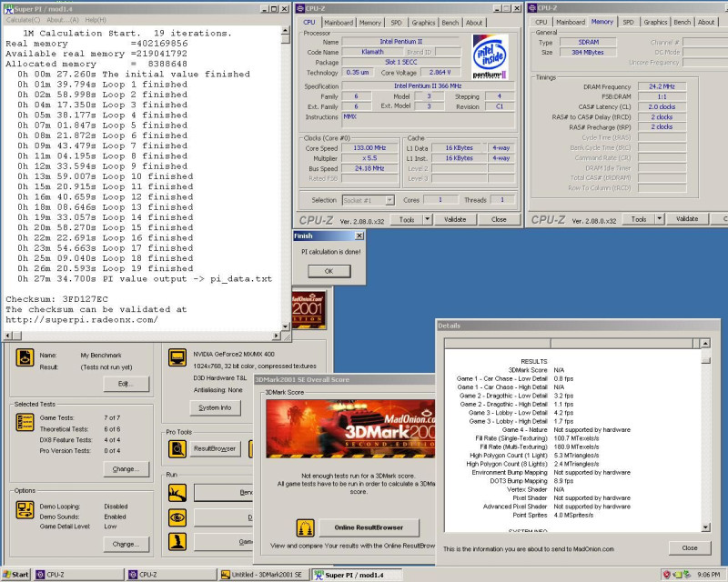Click Super PI horizontal scroll right arrow
728x582 pixels.
pos(277,335)
